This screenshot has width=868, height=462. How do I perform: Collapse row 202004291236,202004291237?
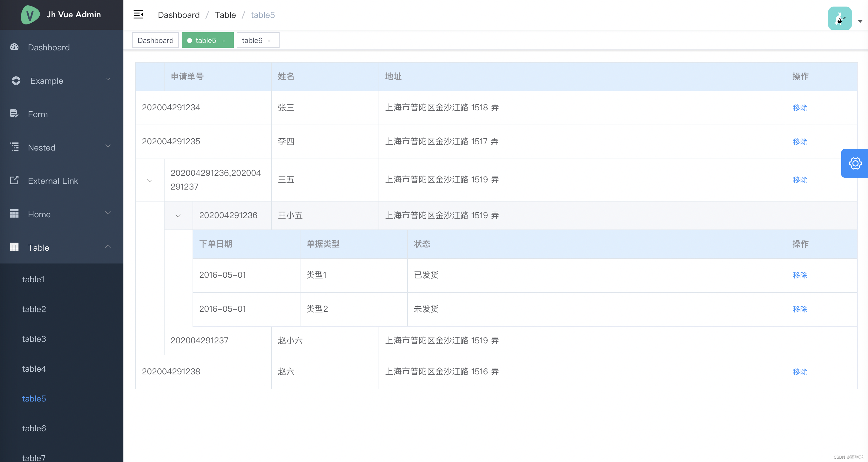[150, 180]
